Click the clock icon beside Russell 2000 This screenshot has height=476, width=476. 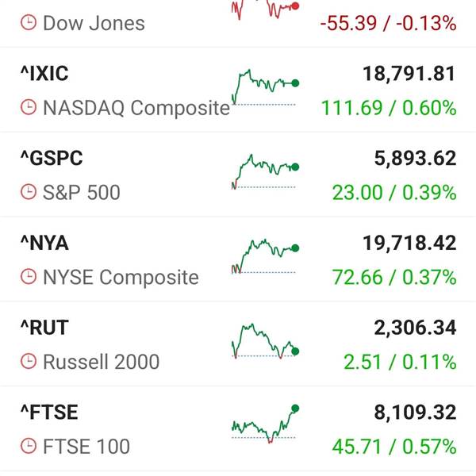tap(29, 362)
